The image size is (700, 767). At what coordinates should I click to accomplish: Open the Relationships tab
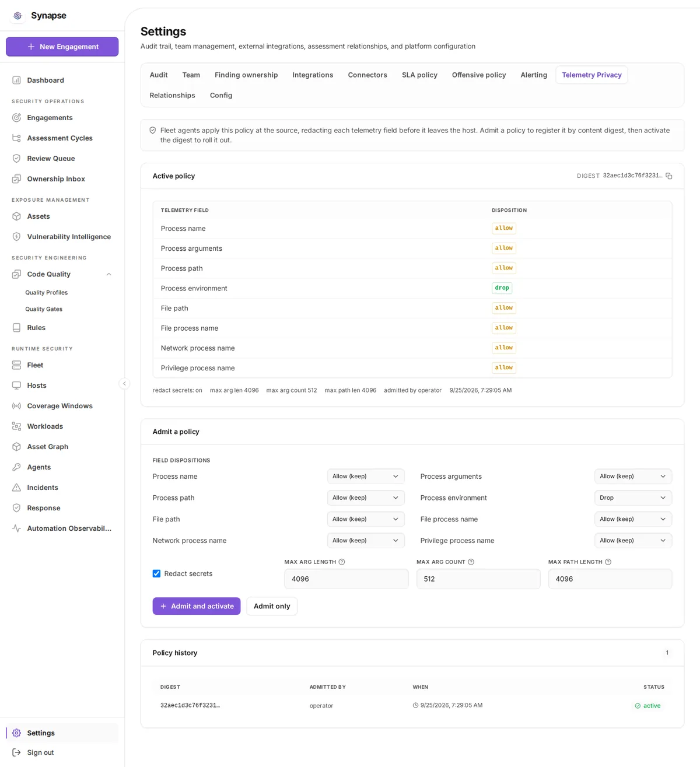pos(172,96)
